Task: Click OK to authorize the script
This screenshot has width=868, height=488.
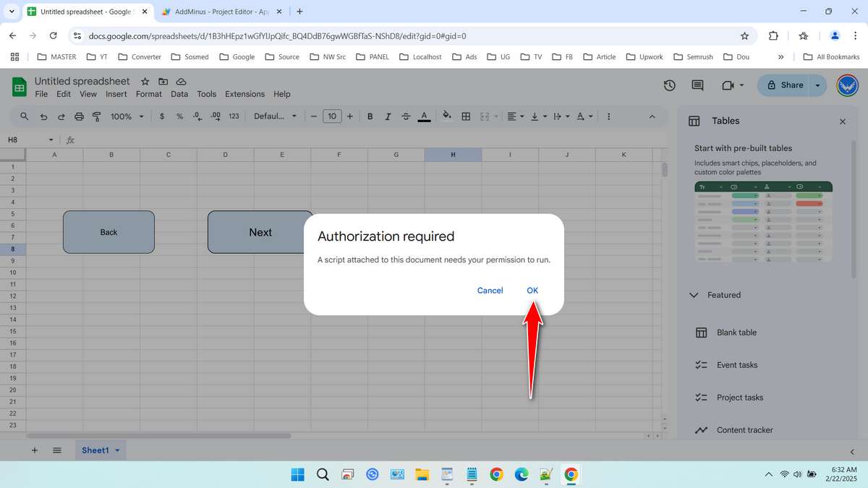Action: 532,290
